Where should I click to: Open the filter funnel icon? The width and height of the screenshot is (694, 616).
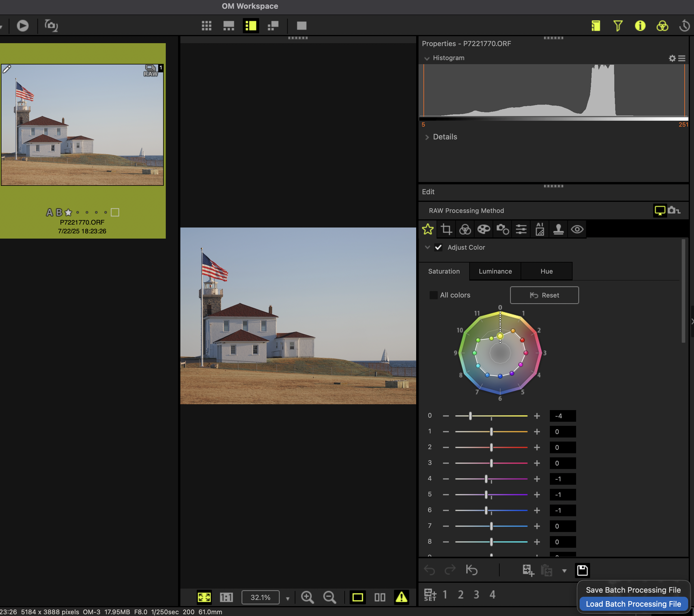coord(618,26)
